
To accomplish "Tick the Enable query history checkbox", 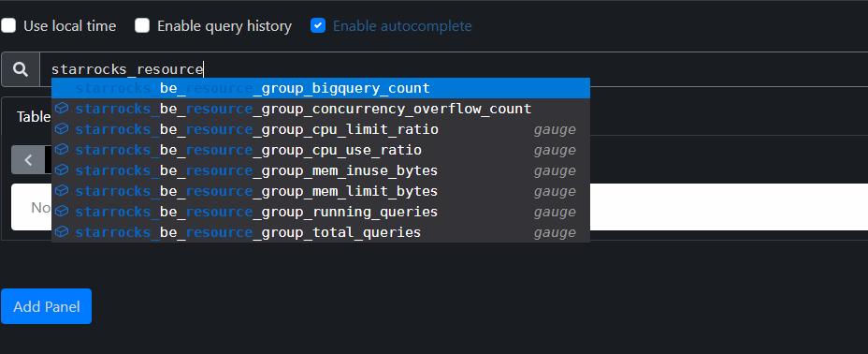I will (142, 25).
